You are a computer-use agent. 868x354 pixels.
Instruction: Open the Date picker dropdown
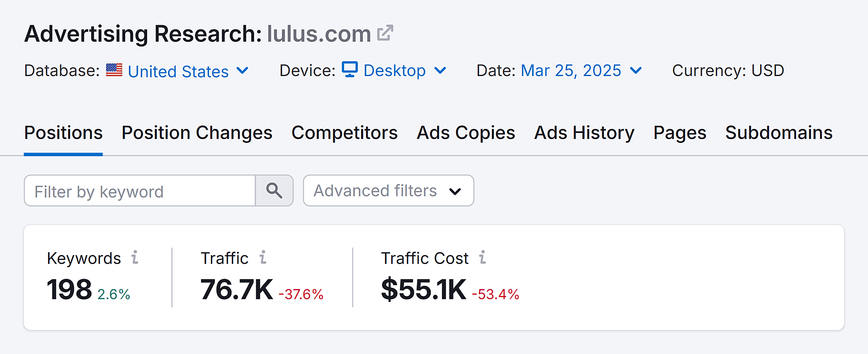point(636,70)
